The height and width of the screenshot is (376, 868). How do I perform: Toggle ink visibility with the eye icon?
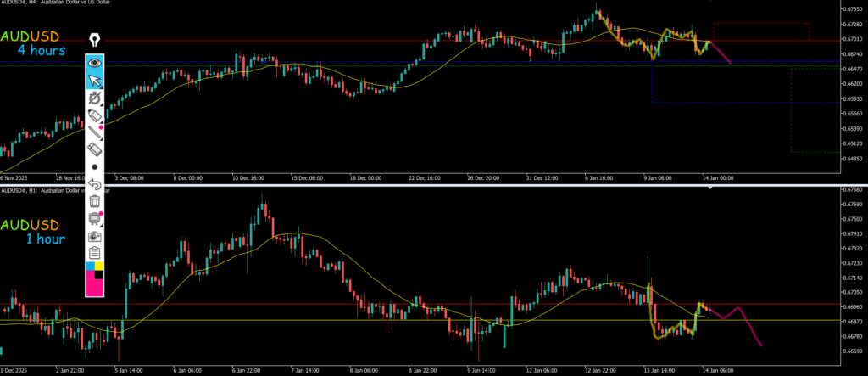(x=95, y=63)
